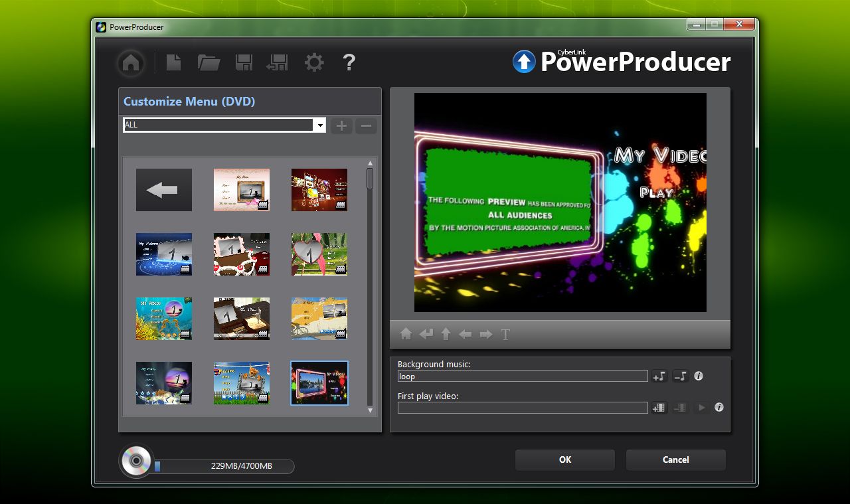Click template list scrollbar down arrow
Image resolution: width=850 pixels, height=504 pixels.
pos(371,410)
